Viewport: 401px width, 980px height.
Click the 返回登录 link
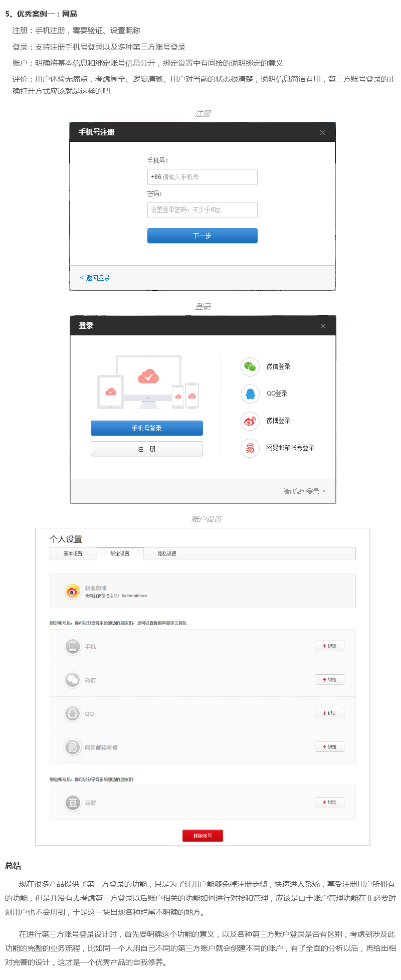tap(95, 278)
